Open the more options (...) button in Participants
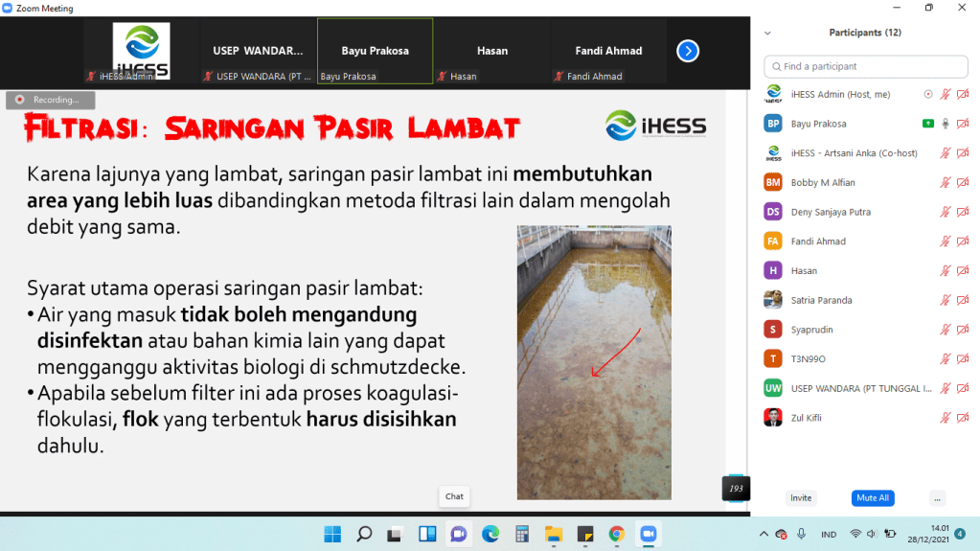 [x=937, y=498]
